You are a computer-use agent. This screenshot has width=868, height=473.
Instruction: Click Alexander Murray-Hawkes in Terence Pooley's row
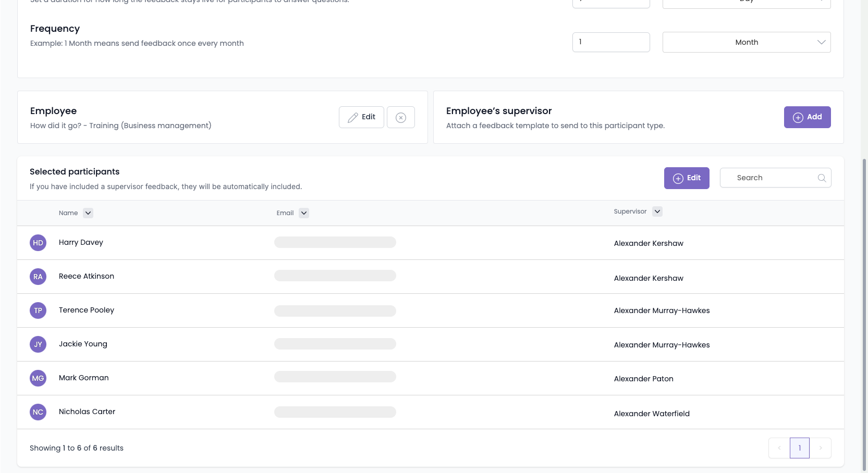pos(662,310)
